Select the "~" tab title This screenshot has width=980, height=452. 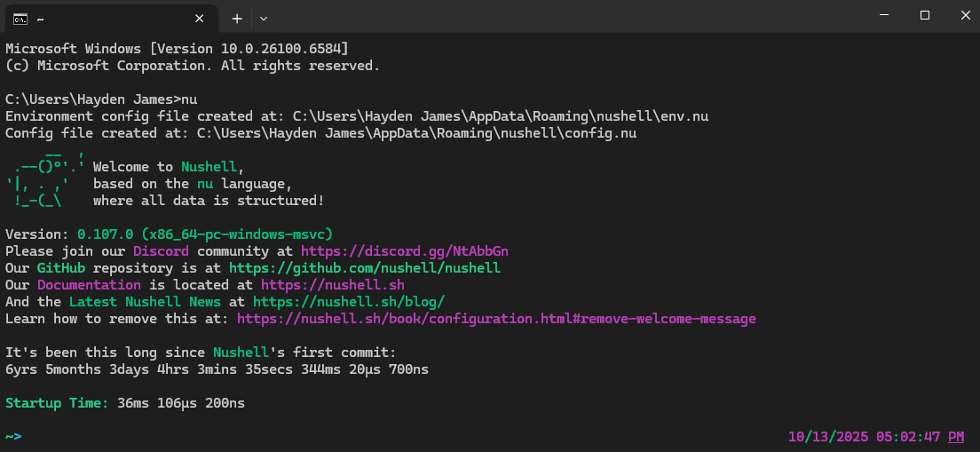(x=41, y=18)
